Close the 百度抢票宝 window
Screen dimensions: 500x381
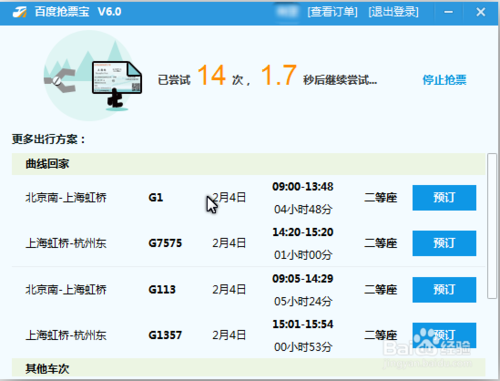[480, 12]
